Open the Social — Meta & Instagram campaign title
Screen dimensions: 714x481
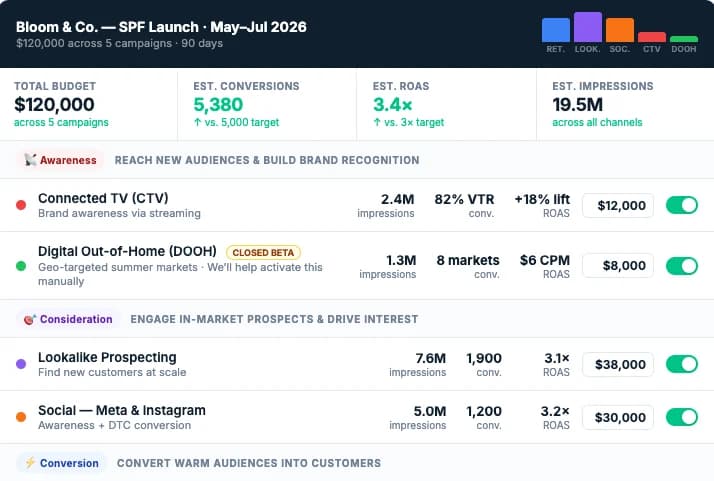tap(122, 410)
